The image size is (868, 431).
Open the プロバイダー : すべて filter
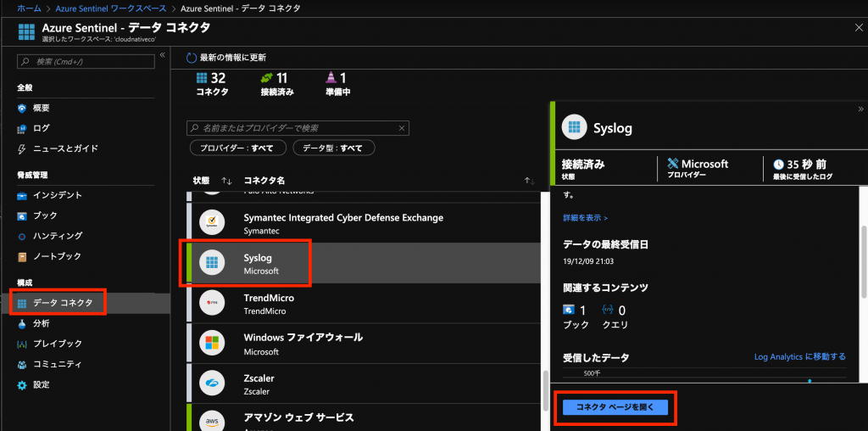[x=238, y=148]
